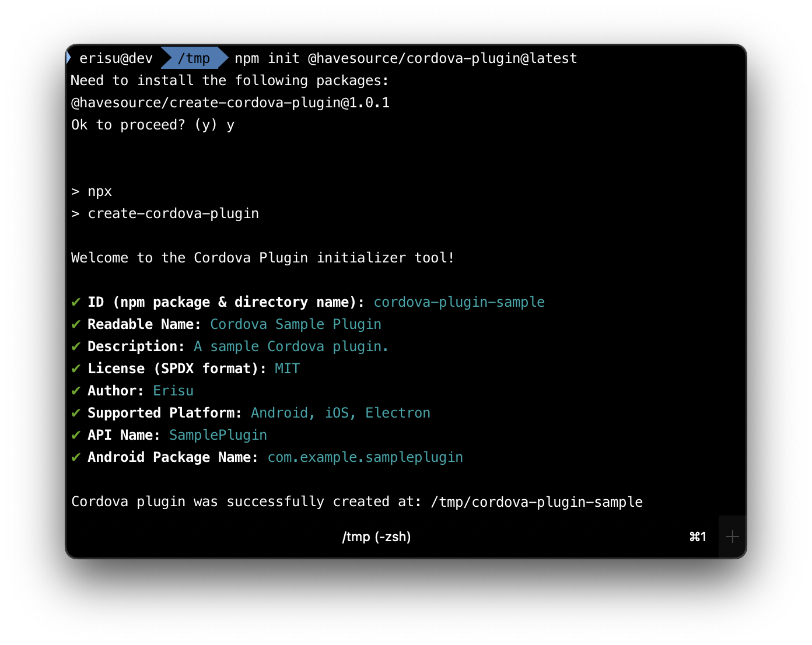Click the green checkmark beside Android Package Name
This screenshot has height=645, width=812.
pos(76,457)
